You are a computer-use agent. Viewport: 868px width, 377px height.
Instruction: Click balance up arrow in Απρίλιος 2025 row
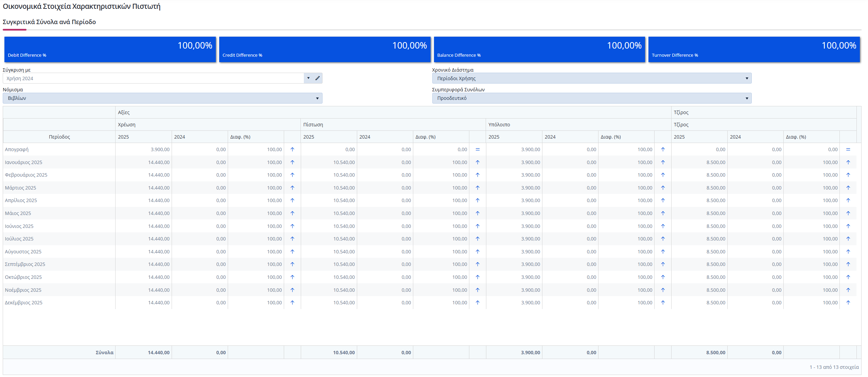coord(663,200)
